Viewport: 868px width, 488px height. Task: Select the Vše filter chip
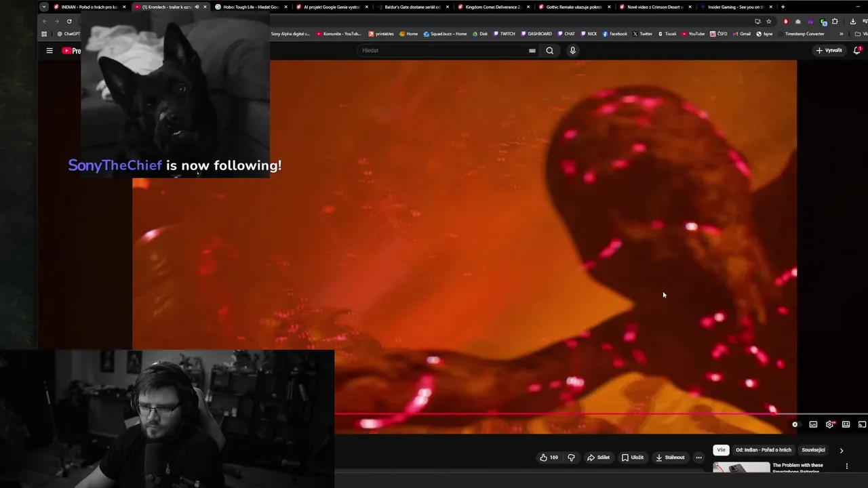click(x=721, y=450)
